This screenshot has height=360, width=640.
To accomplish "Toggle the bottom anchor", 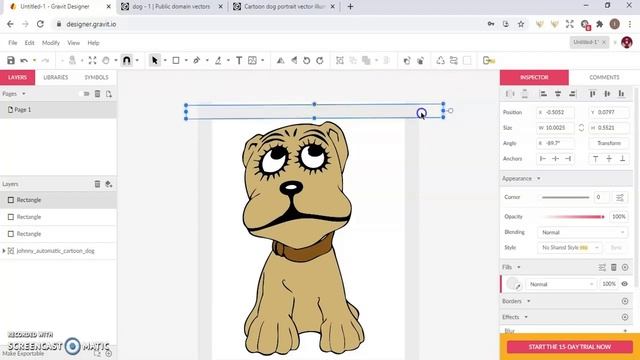I will point(622,159).
